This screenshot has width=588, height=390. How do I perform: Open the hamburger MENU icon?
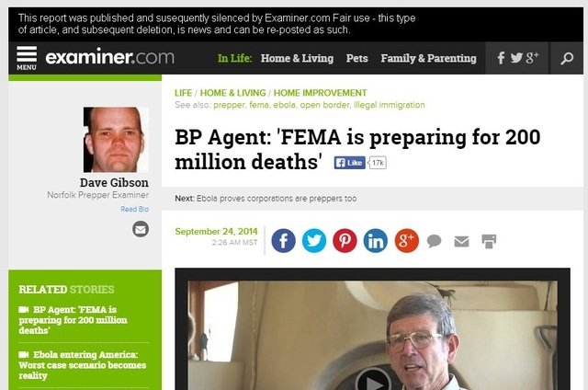point(27,58)
